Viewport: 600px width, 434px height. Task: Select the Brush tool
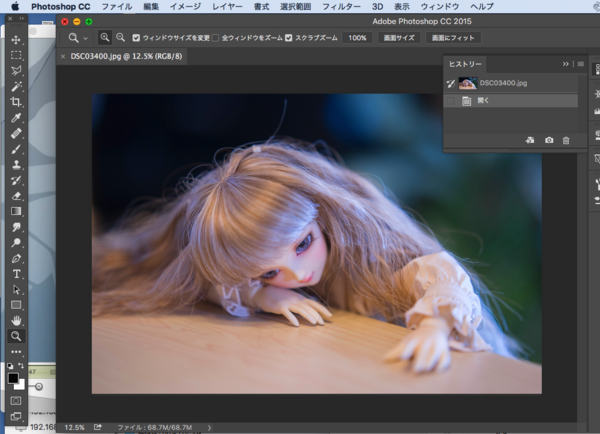[x=16, y=149]
